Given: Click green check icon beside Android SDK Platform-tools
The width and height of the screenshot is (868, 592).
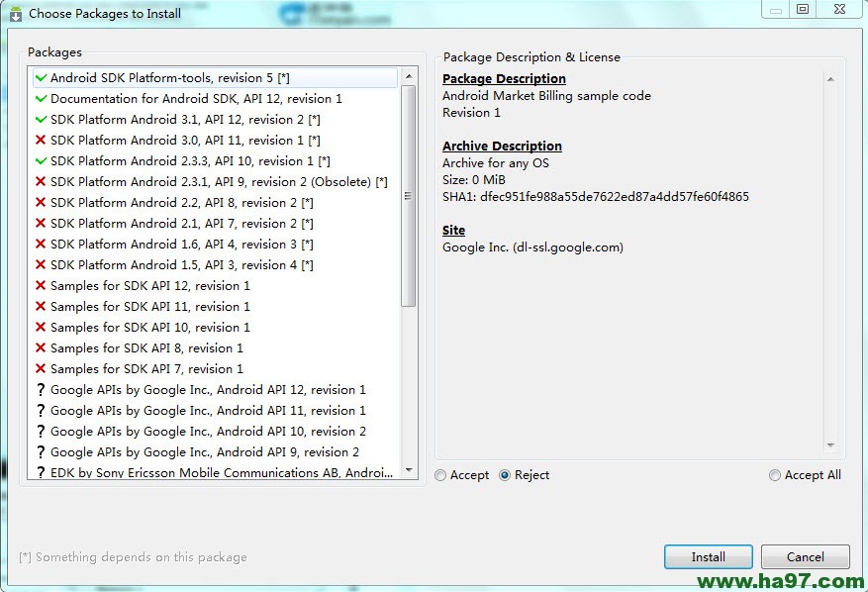Looking at the screenshot, I should [41, 77].
